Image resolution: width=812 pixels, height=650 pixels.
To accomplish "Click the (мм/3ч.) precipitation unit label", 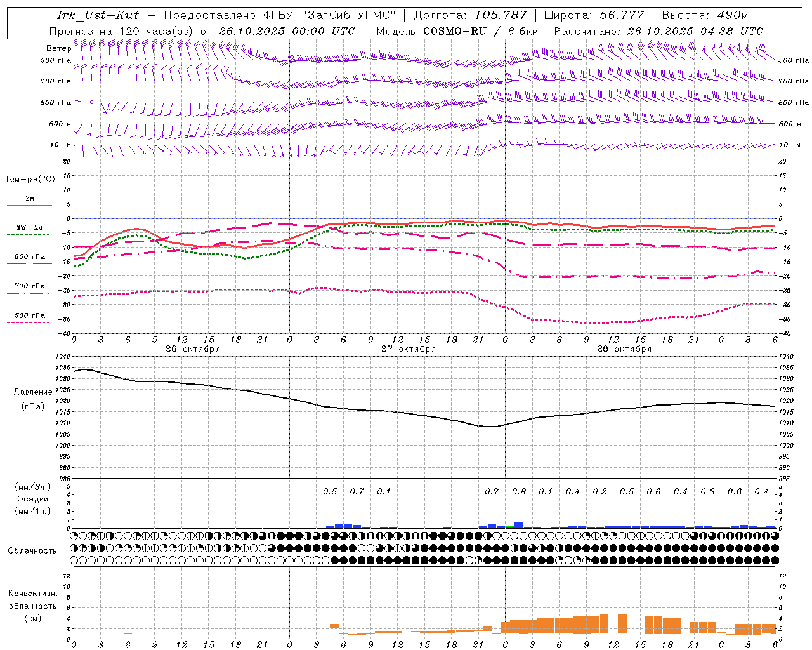I will point(33,487).
